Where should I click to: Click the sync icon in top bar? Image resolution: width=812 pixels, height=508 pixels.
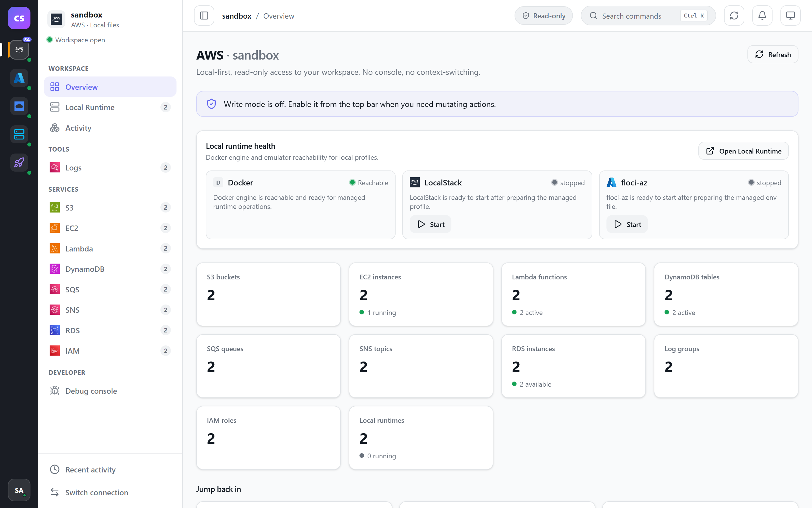pos(734,16)
